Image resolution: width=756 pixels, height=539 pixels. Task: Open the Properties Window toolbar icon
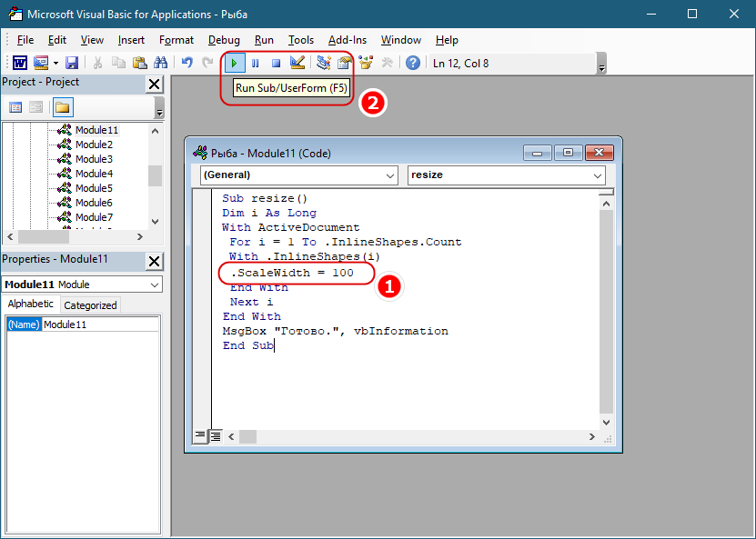[344, 63]
